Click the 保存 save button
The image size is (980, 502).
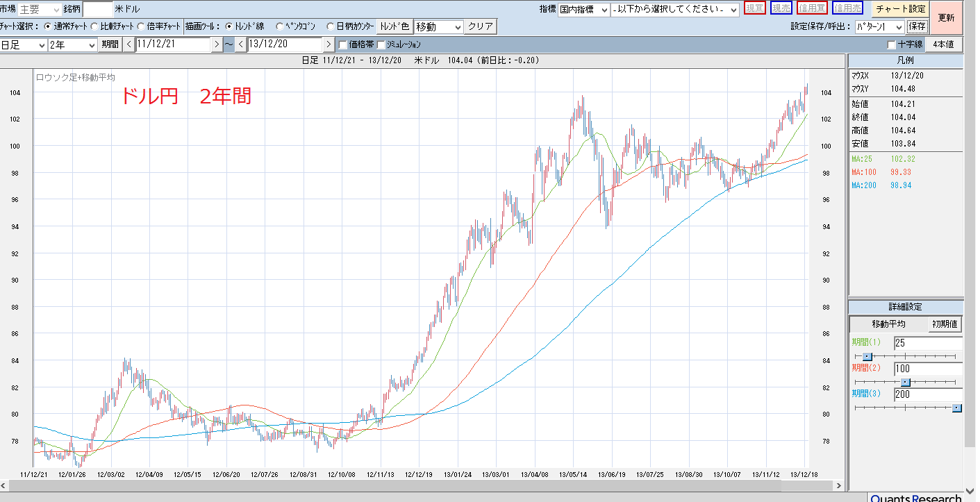click(x=917, y=27)
